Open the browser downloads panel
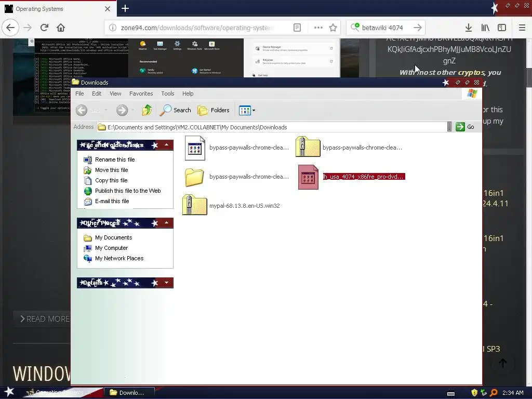The image size is (532, 399). (469, 28)
